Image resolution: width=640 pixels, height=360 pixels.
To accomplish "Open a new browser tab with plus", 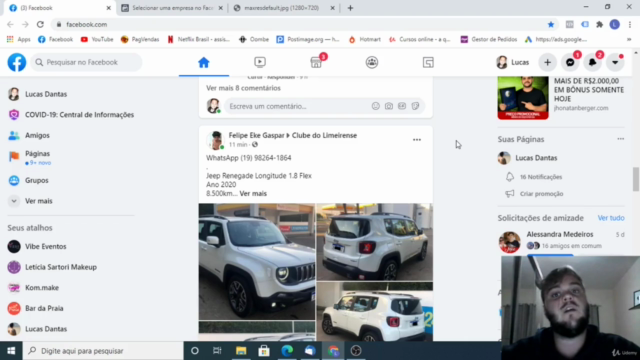I will tap(350, 8).
